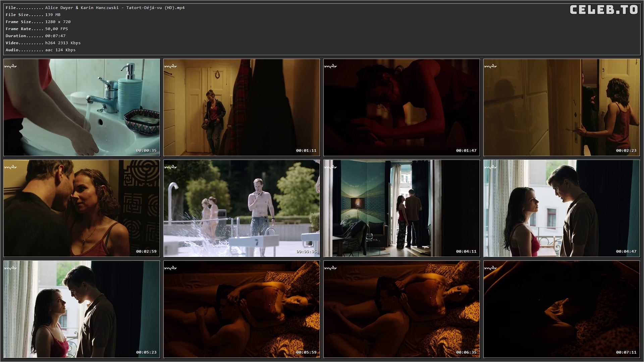Select the thumbnail timestamped 00:01:11
Viewport: 644px width, 362px height.
point(241,107)
